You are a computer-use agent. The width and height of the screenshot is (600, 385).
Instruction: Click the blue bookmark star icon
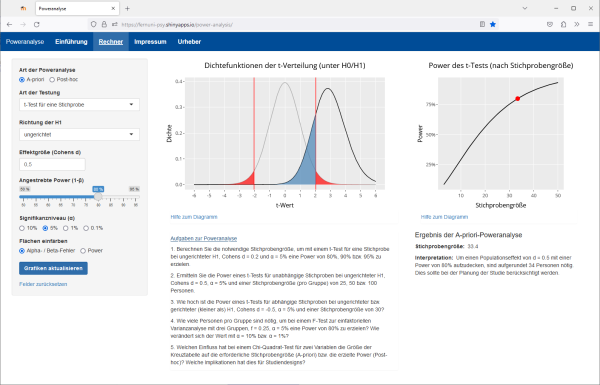point(493,24)
